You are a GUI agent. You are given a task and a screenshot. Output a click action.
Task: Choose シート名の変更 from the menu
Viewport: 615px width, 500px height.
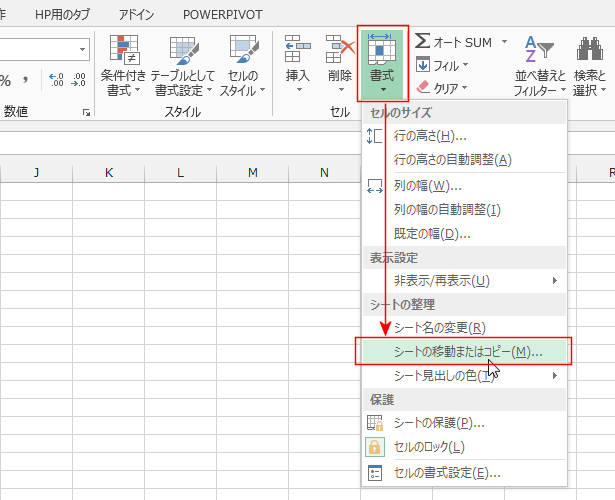pyautogui.click(x=439, y=327)
